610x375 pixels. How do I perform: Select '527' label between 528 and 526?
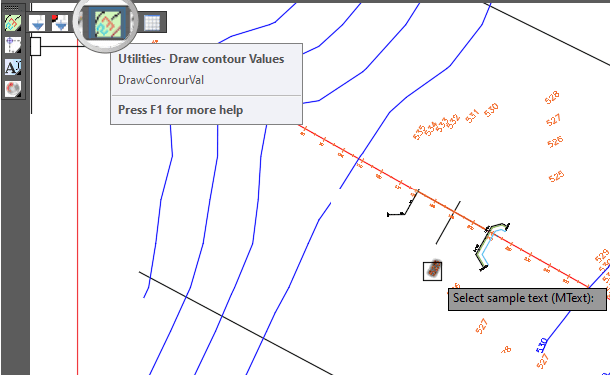click(553, 120)
